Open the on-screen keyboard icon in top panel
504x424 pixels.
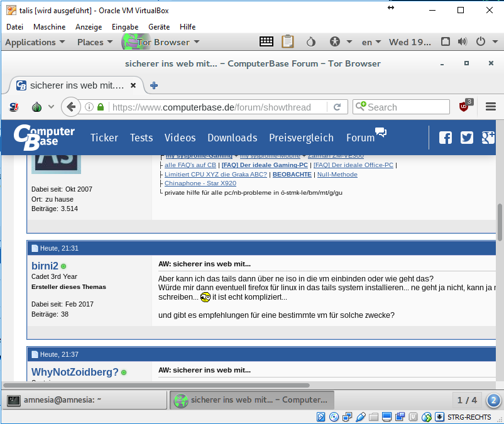click(266, 41)
